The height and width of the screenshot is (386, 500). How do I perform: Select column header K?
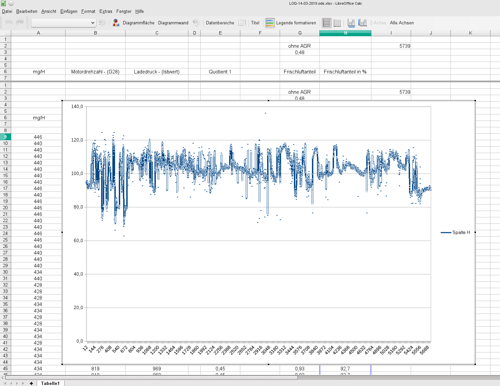click(470, 33)
